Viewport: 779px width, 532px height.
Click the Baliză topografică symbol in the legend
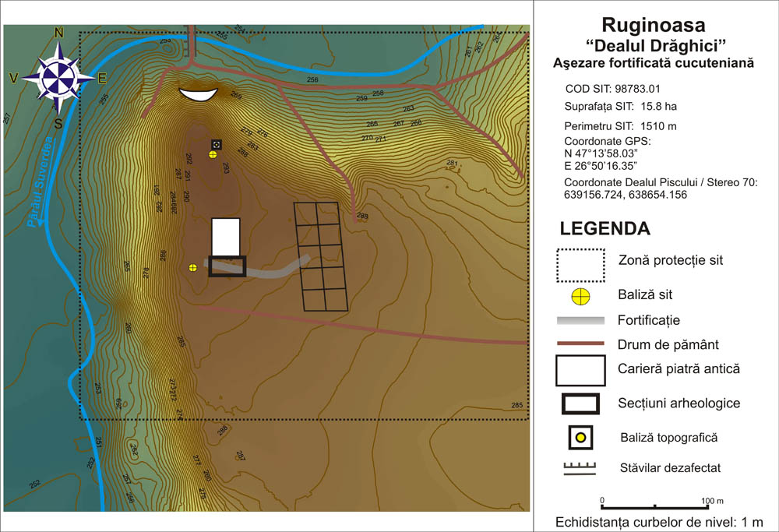580,438
